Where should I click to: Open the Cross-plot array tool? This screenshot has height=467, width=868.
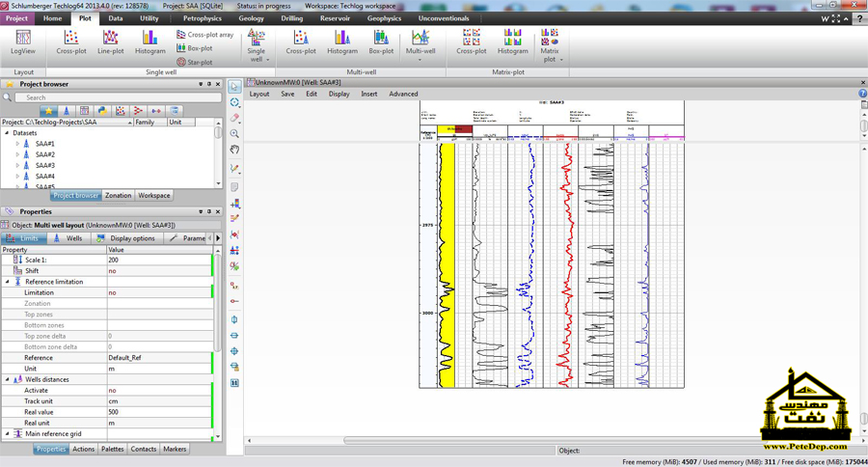[x=204, y=35]
